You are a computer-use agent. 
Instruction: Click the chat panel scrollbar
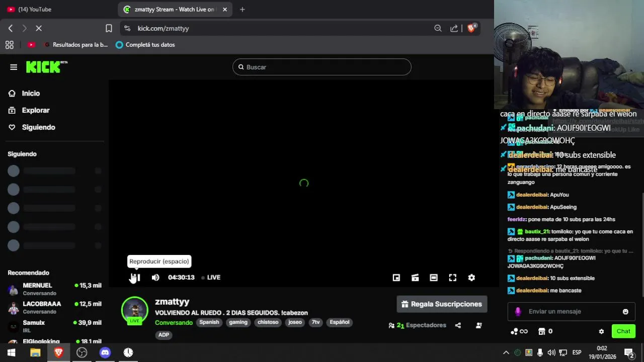tap(642, 245)
